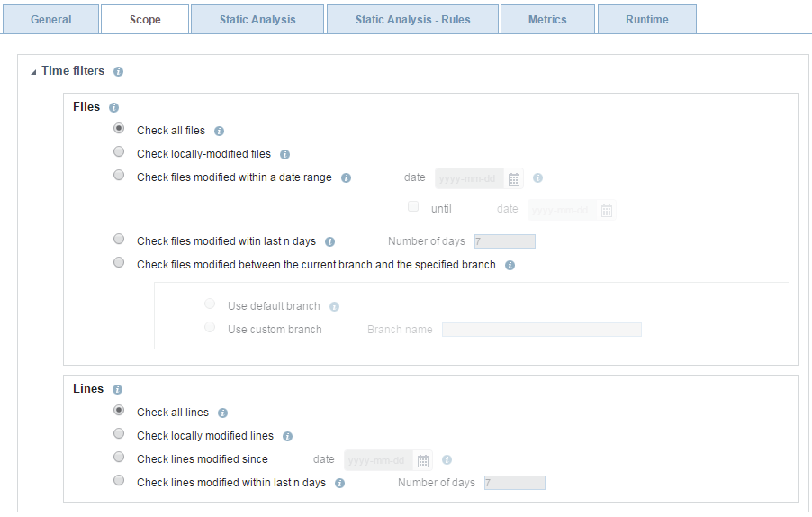
Task: Choose Use default branch radio
Action: point(209,304)
